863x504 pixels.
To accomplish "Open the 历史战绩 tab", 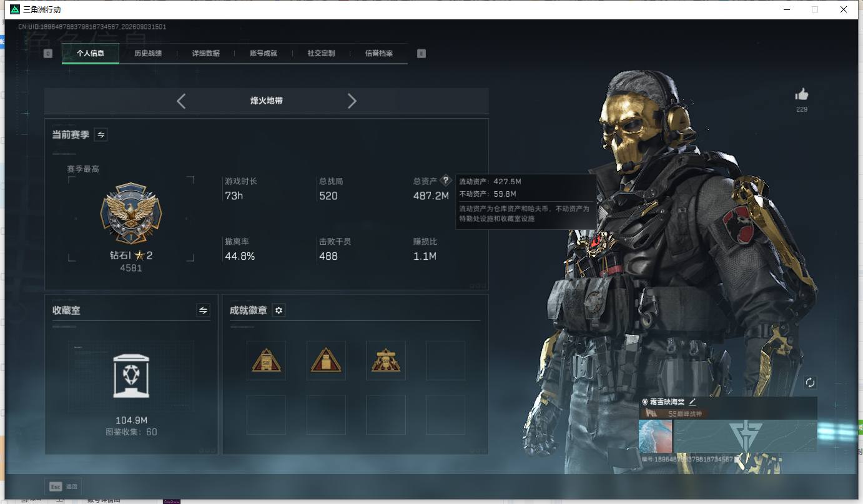I will click(x=148, y=54).
